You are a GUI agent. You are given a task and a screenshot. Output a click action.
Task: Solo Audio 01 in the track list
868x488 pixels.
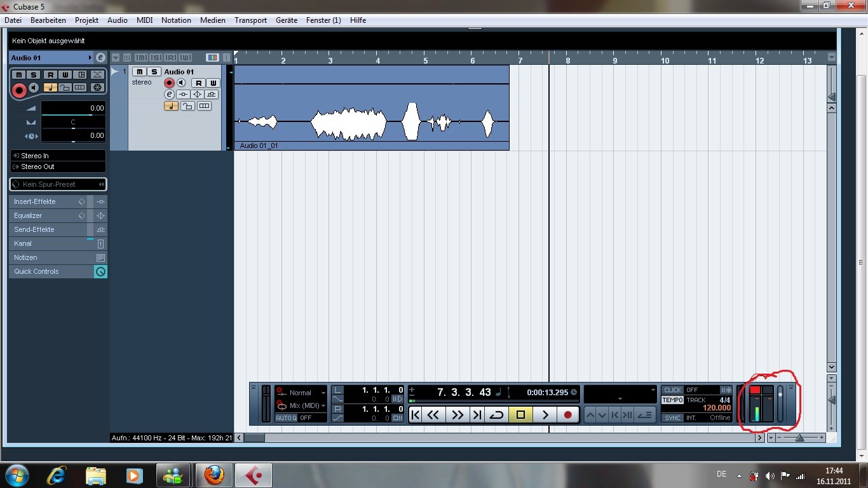pyautogui.click(x=154, y=72)
